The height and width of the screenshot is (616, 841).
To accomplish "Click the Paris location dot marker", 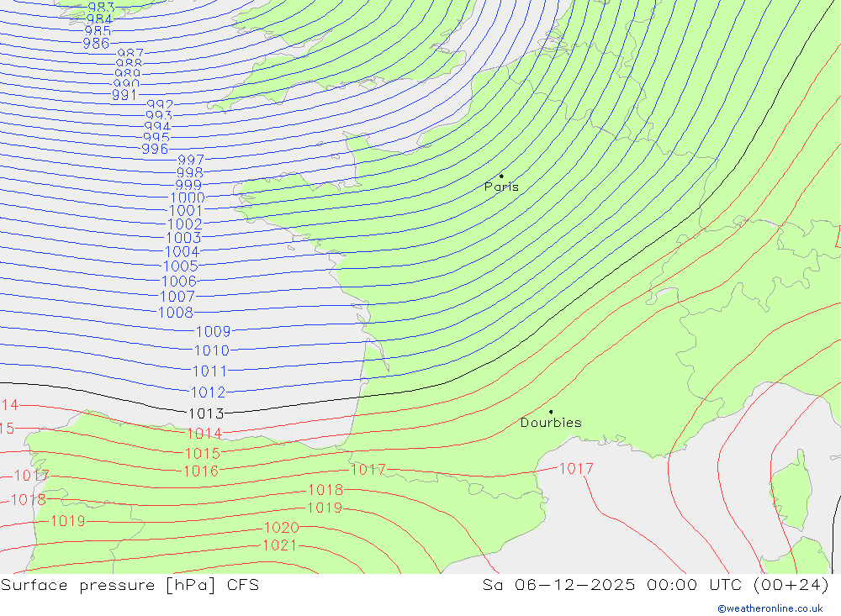I will pyautogui.click(x=501, y=176).
